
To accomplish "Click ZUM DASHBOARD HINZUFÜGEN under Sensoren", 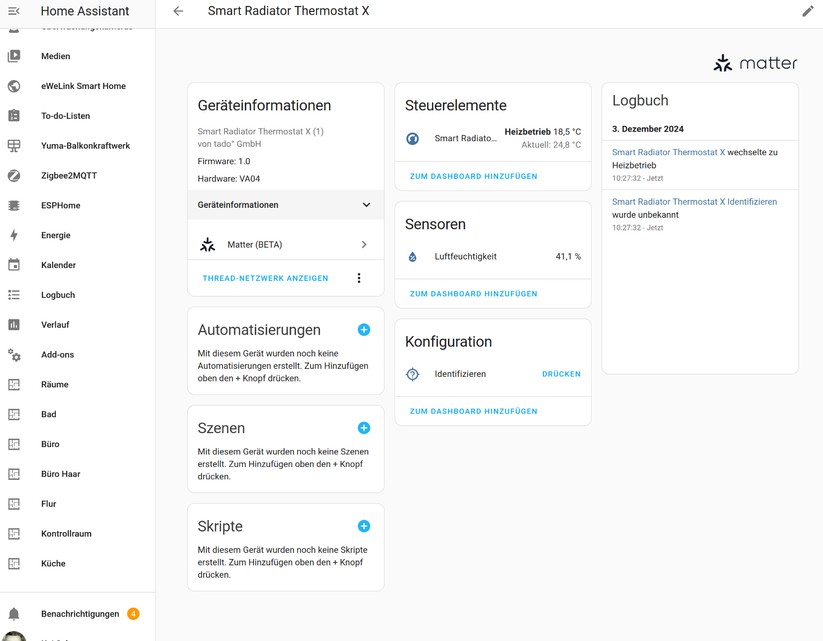I will tap(471, 293).
